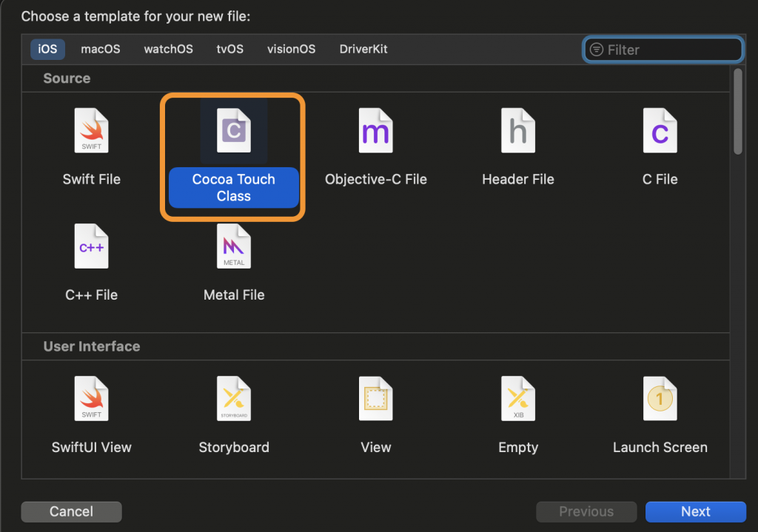
Task: Choose the View template icon
Action: click(x=375, y=399)
